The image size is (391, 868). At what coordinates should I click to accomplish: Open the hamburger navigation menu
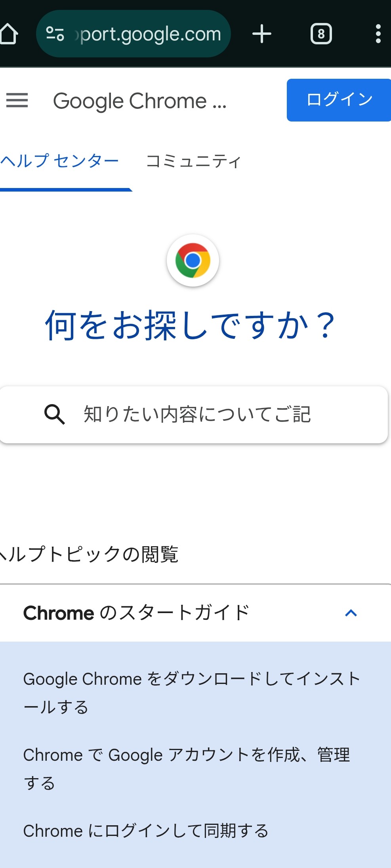[17, 101]
